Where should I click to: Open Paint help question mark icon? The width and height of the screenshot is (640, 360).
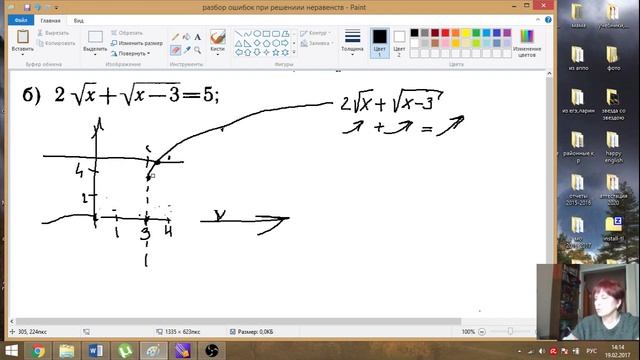(548, 20)
